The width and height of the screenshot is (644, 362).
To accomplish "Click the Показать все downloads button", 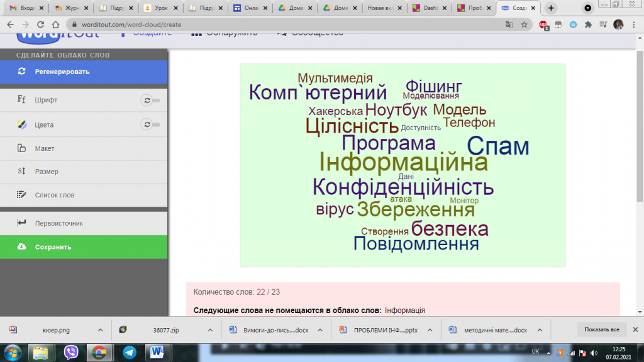I will coord(601,329).
